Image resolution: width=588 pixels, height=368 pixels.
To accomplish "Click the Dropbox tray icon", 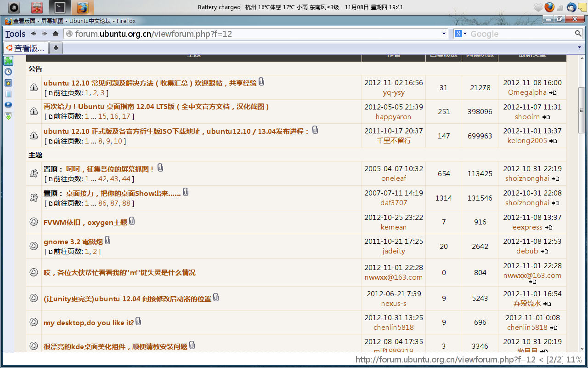I will pyautogui.click(x=538, y=7).
